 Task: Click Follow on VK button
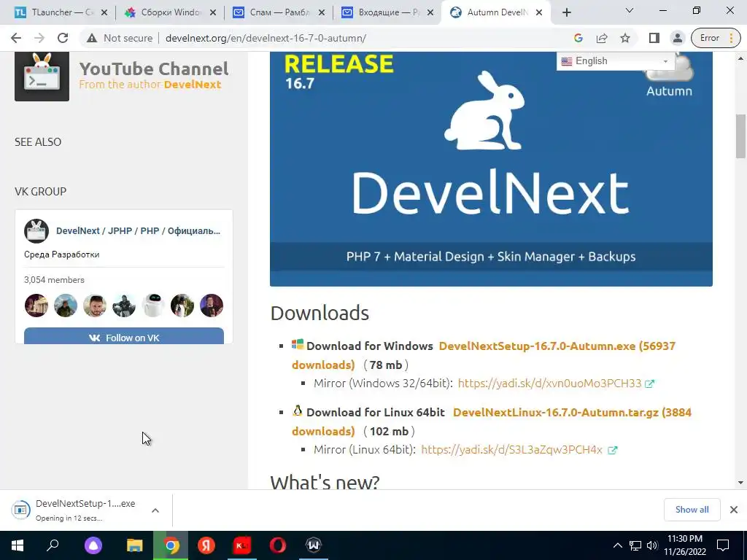(124, 336)
